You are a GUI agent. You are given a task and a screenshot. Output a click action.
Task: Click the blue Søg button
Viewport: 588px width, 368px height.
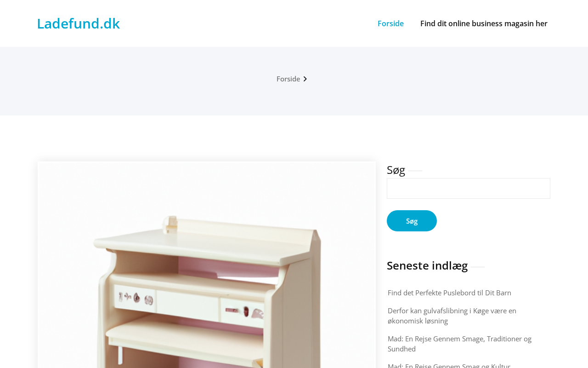412,221
